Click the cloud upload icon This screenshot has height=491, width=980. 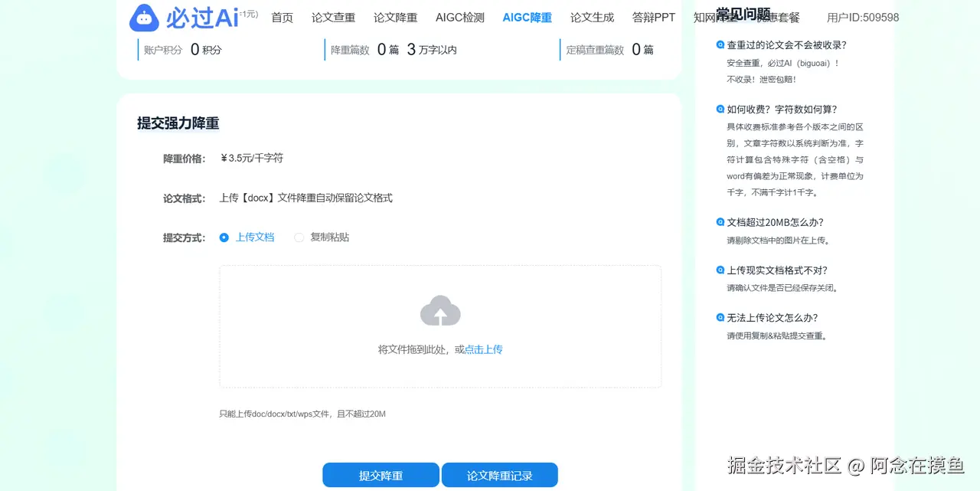point(440,310)
